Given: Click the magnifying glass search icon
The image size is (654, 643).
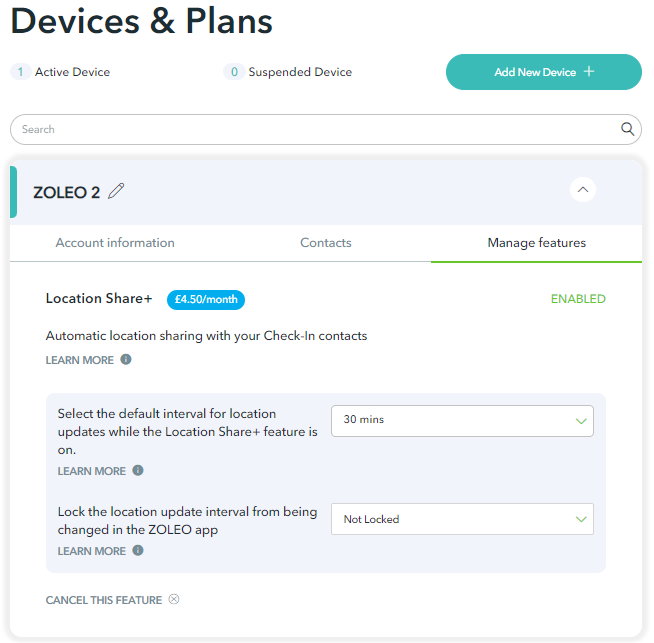Looking at the screenshot, I should pos(627,129).
